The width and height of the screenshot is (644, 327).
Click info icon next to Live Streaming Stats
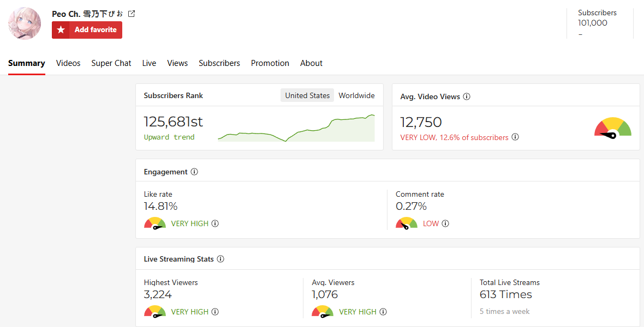pyautogui.click(x=220, y=259)
